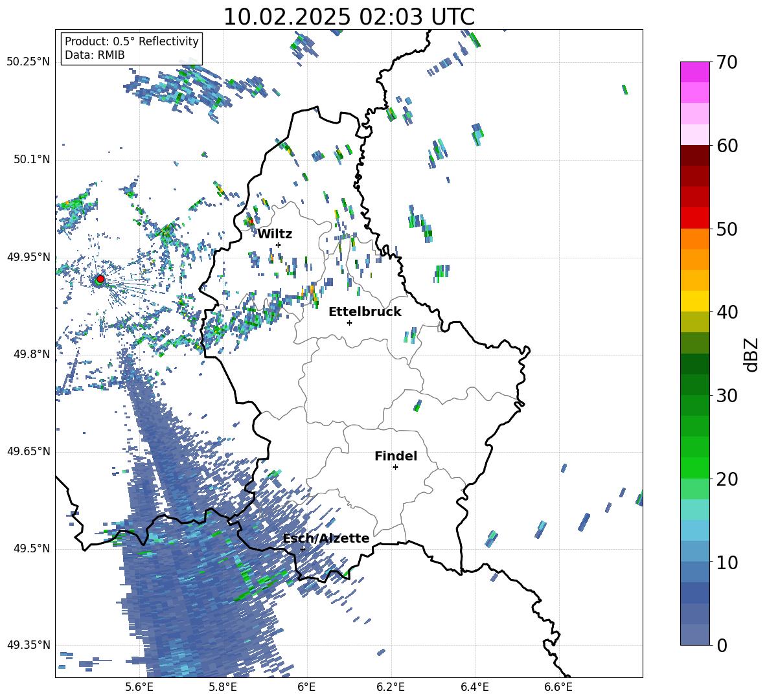Click the 60 colorbar tick label

(727, 146)
